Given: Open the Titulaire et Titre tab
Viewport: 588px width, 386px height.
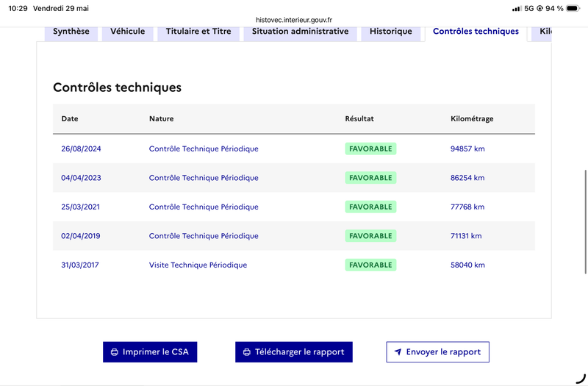Looking at the screenshot, I should (198, 32).
